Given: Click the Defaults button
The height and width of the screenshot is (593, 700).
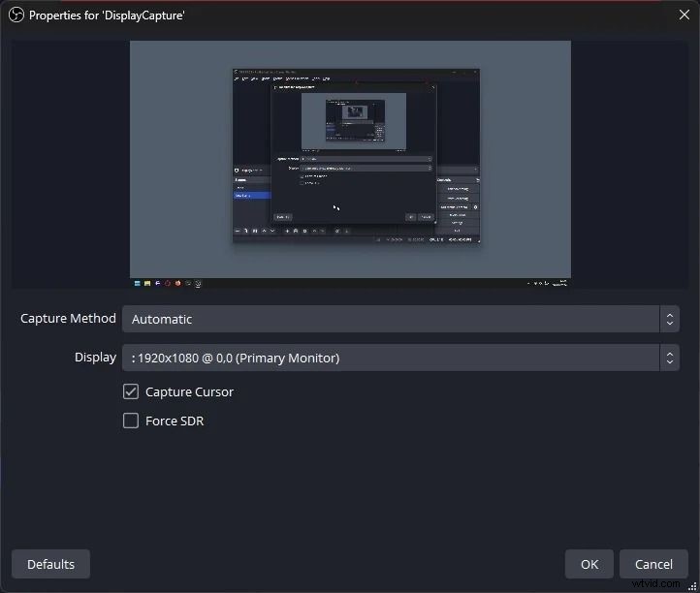Looking at the screenshot, I should (50, 564).
